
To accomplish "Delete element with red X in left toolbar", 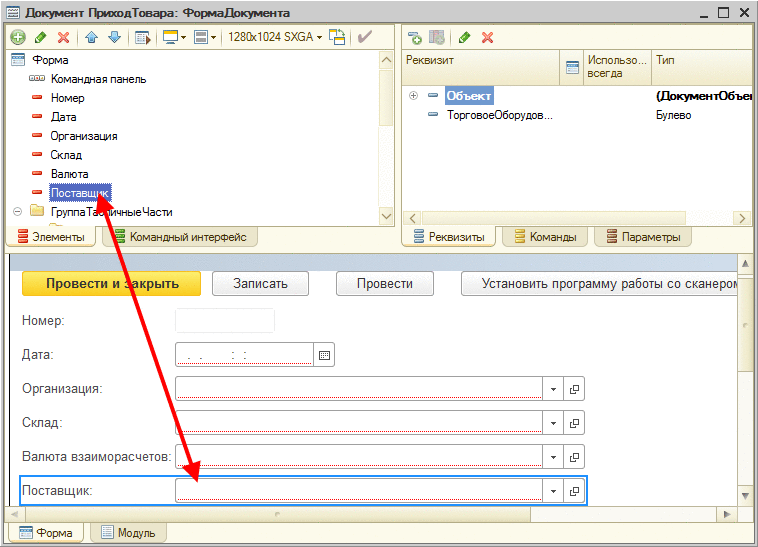I will point(63,37).
